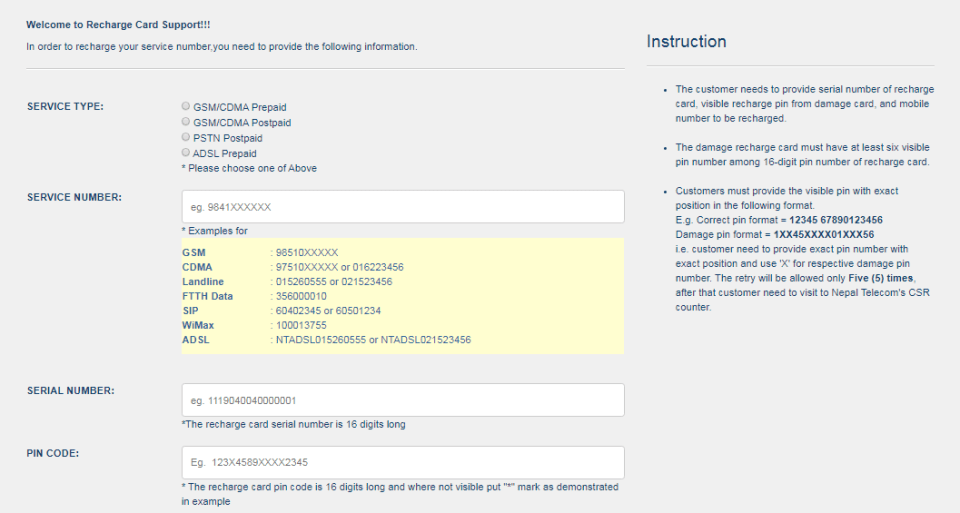
Task: Click the '* Examples for' text
Action: (x=215, y=231)
